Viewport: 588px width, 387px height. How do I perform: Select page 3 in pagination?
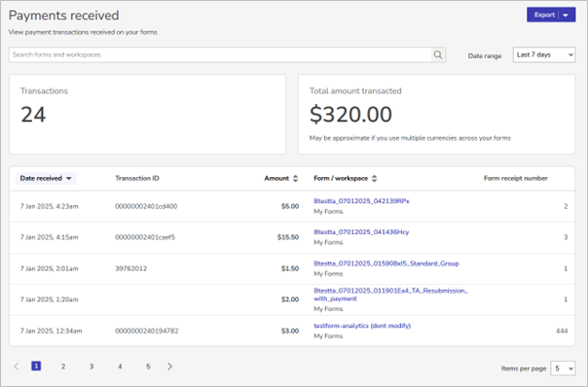pos(92,367)
